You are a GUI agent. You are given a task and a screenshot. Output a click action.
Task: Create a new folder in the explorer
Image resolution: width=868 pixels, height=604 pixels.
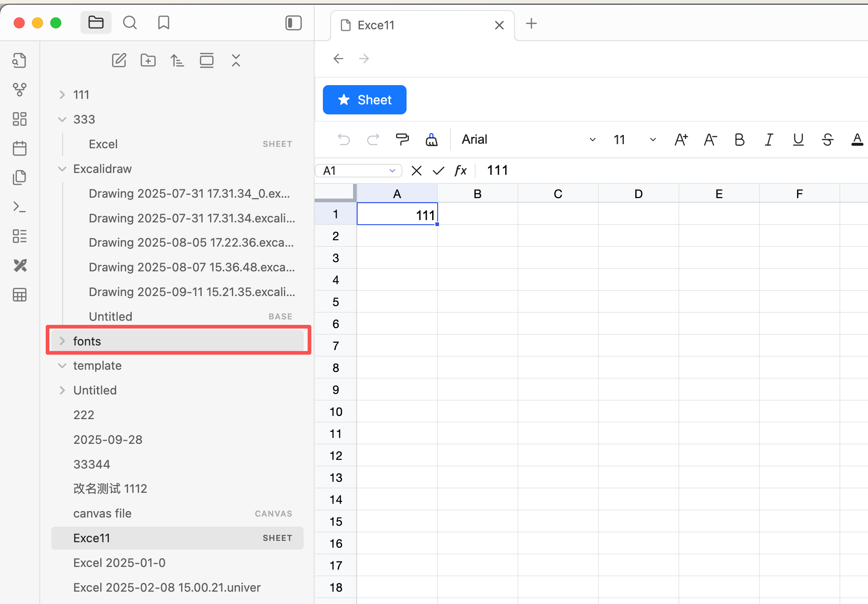(148, 60)
